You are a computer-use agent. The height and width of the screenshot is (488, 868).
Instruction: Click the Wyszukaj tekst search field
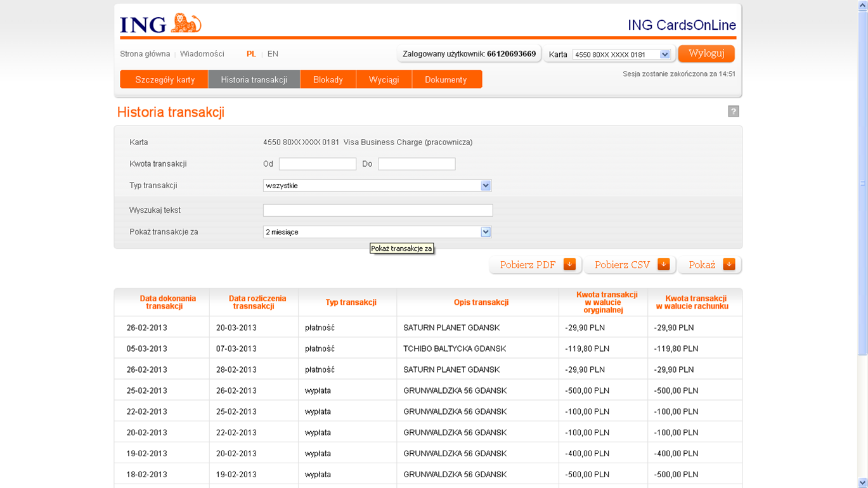click(378, 210)
